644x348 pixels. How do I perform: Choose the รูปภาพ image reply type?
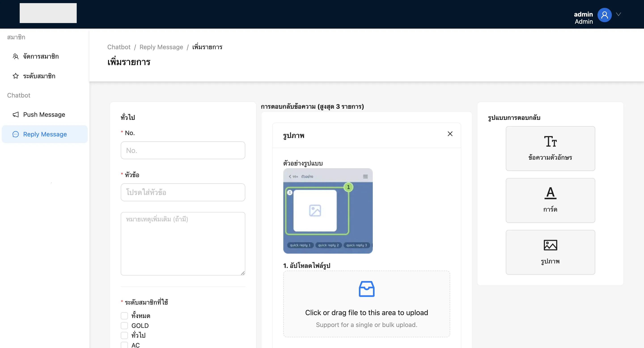coord(550,252)
